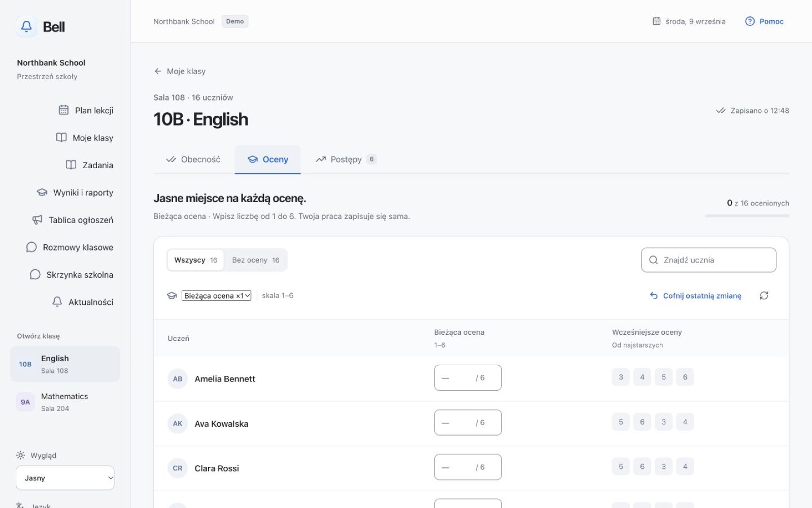Click the grading progress bar
This screenshot has width=812, height=508.
tap(747, 216)
